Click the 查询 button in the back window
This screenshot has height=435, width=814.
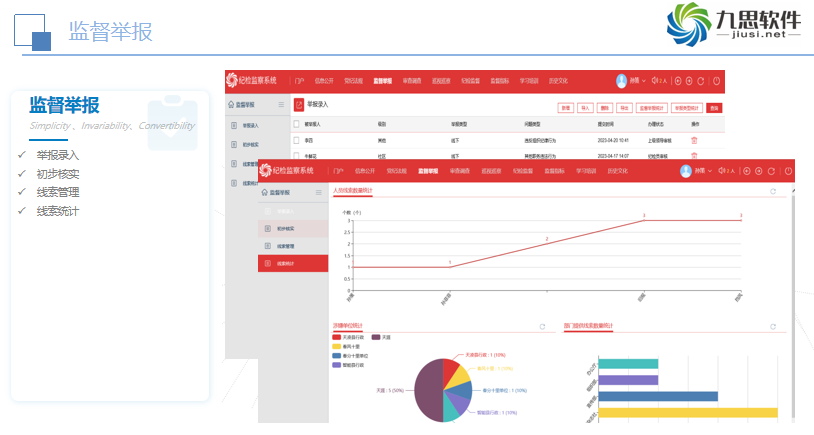tap(713, 107)
